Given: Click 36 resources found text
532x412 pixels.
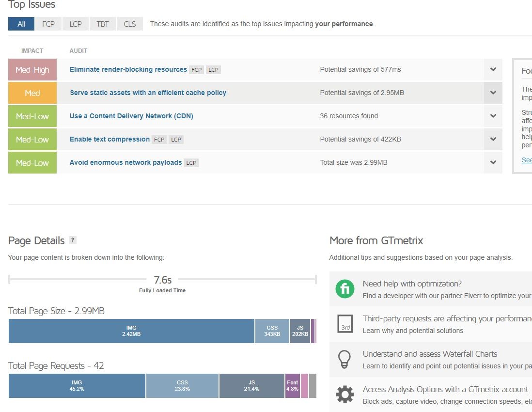Looking at the screenshot, I should [x=349, y=116].
